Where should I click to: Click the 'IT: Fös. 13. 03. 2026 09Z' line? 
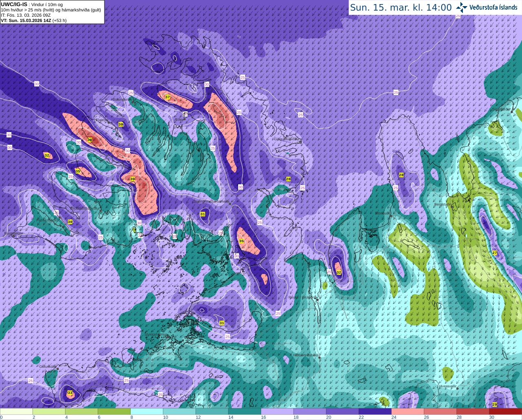[x=26, y=15]
